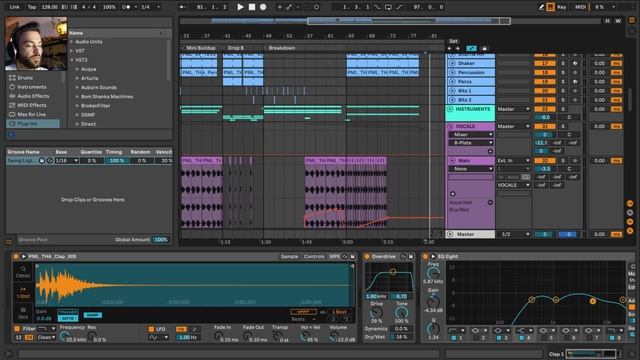Click the MIDI map mode button
Image resolution: width=640 pixels, height=360 pixels.
point(580,7)
